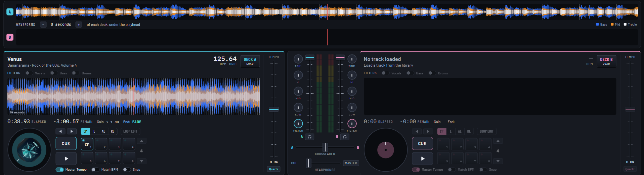Screen dimensions: 644x175
Task: Click Deck B MID EQ knob
Action: coord(352,91)
